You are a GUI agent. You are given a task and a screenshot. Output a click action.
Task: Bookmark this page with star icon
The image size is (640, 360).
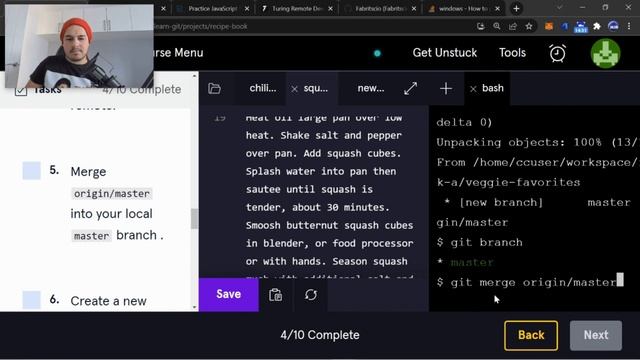[x=529, y=27]
